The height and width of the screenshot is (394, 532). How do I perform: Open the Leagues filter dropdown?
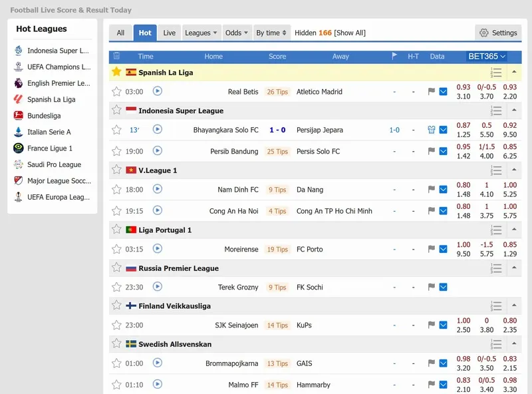pyautogui.click(x=200, y=33)
